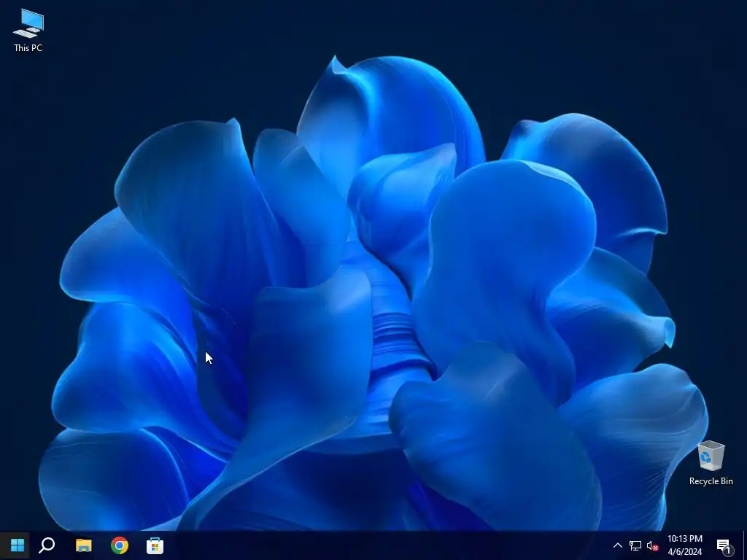This screenshot has width=747, height=560.
Task: Open the notification center icon
Action: click(x=724, y=545)
